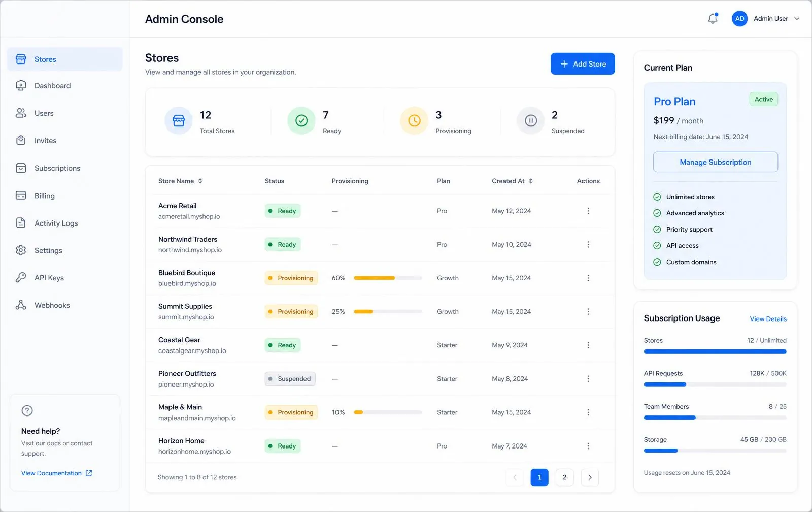Click the horizonhome.myshop.io domain
This screenshot has width=812, height=512.
click(x=194, y=452)
